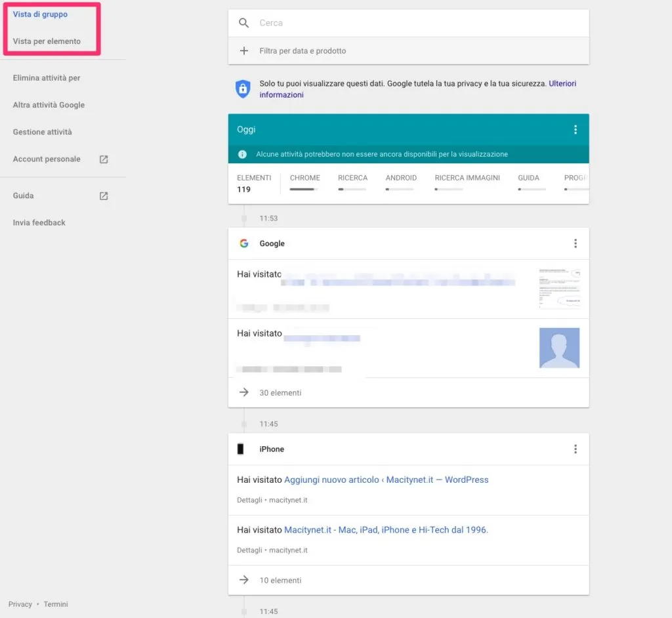
Task: Click the CHROME usage bar
Action: 303,189
